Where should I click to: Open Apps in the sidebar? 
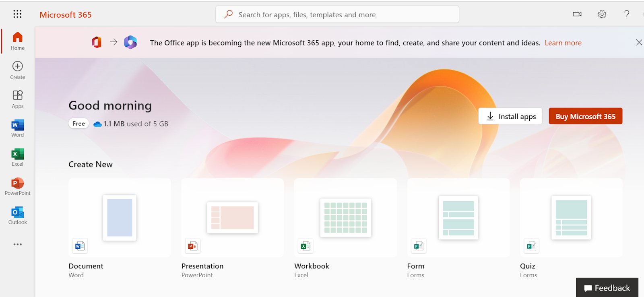click(17, 99)
